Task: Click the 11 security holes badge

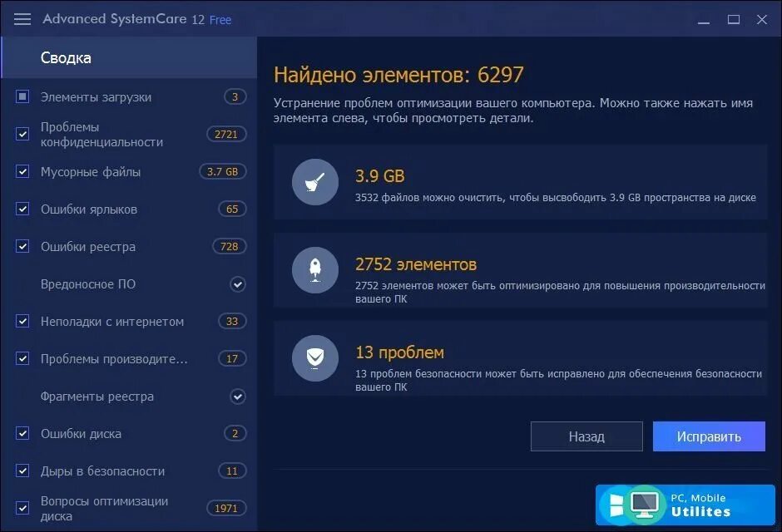Action: 232,470
